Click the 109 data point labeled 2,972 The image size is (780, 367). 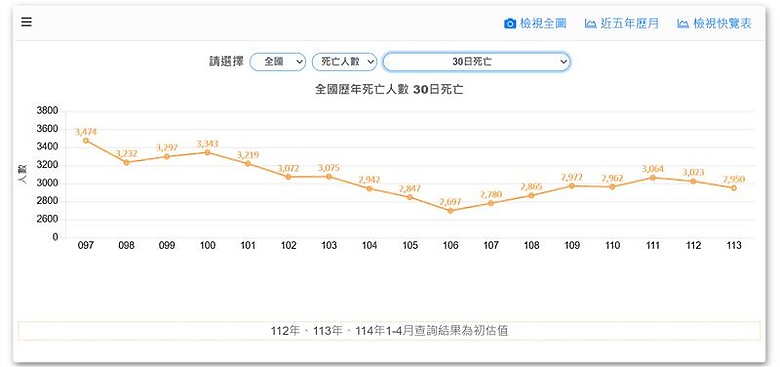coord(572,186)
